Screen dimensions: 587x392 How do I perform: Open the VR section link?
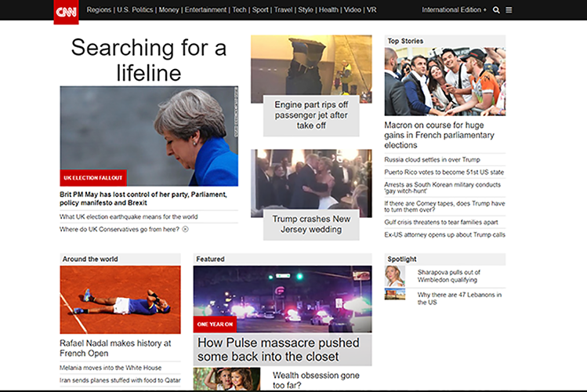[371, 10]
